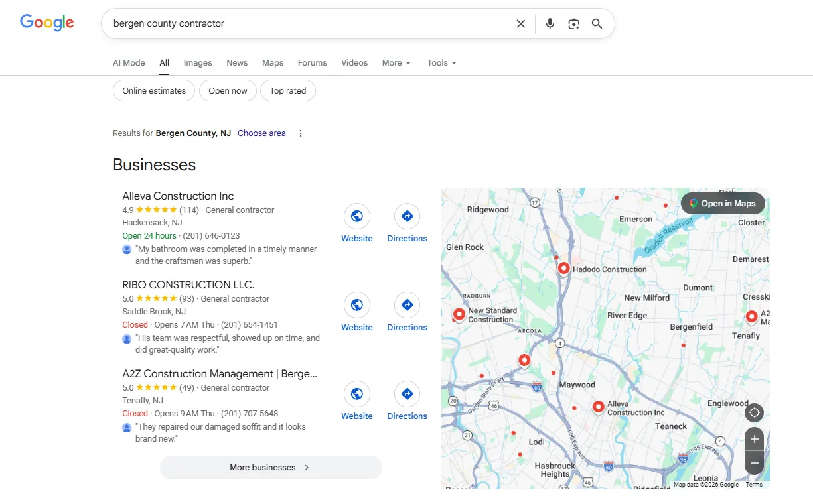Center map on my location
The image size is (813, 504).
point(754,413)
